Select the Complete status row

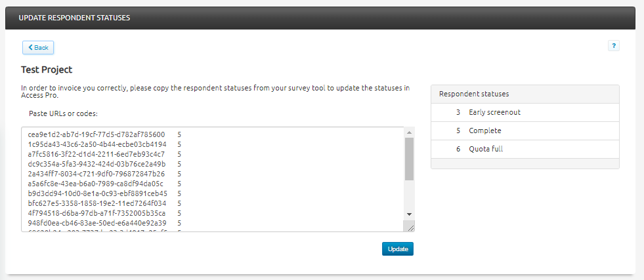click(525, 130)
